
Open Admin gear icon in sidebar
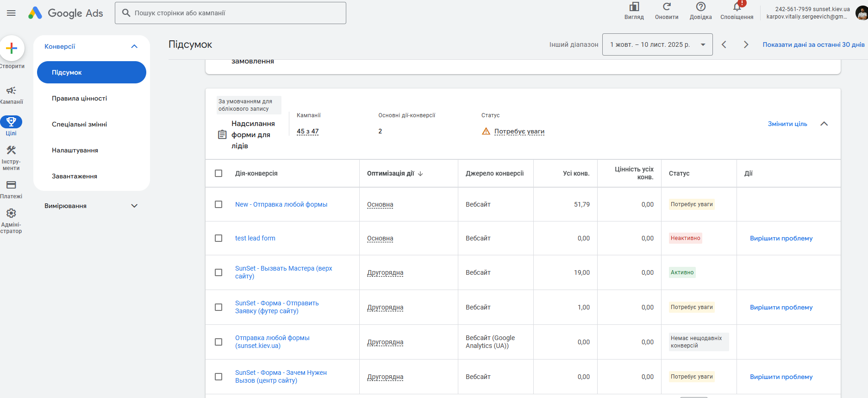point(11,213)
